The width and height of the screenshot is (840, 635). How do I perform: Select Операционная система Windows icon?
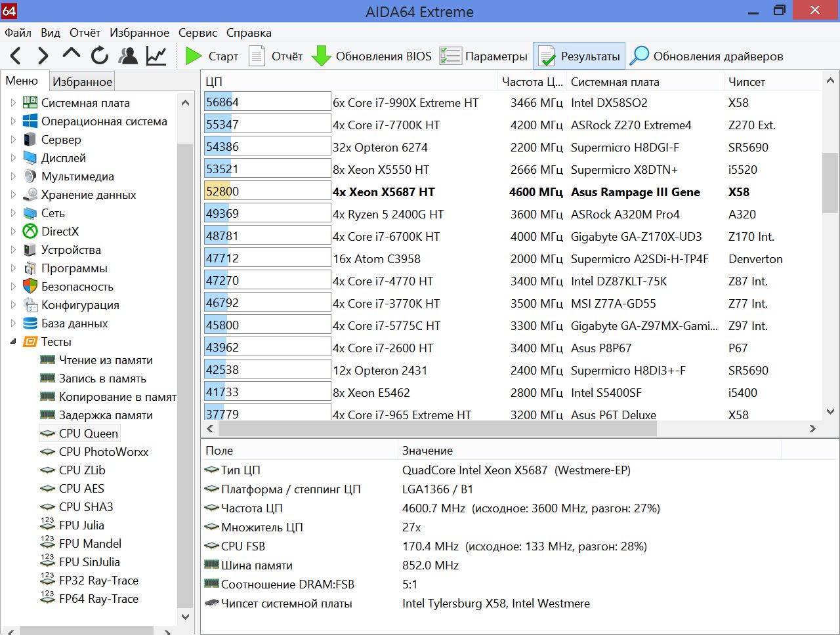pos(30,121)
